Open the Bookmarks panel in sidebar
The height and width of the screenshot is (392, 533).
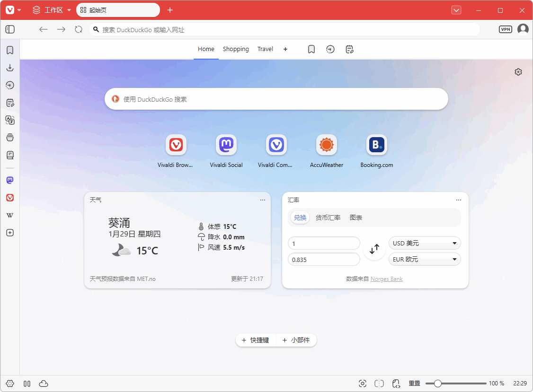[10, 50]
